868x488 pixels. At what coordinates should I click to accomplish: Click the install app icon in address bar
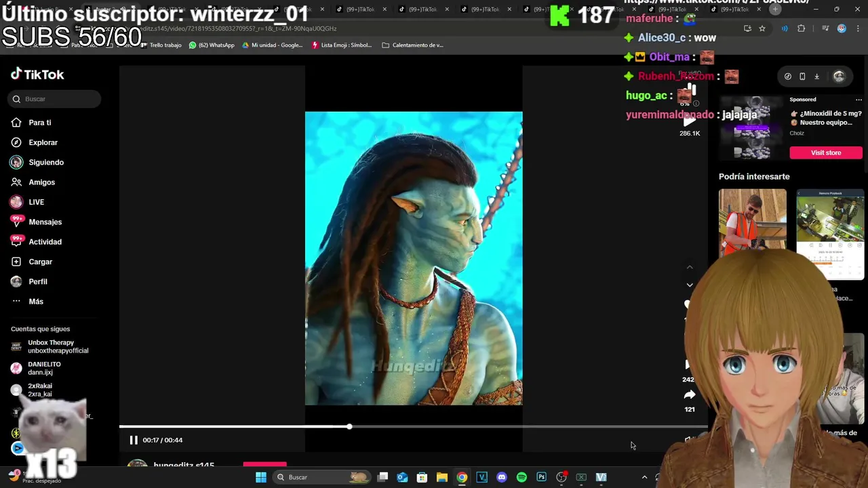tap(747, 28)
